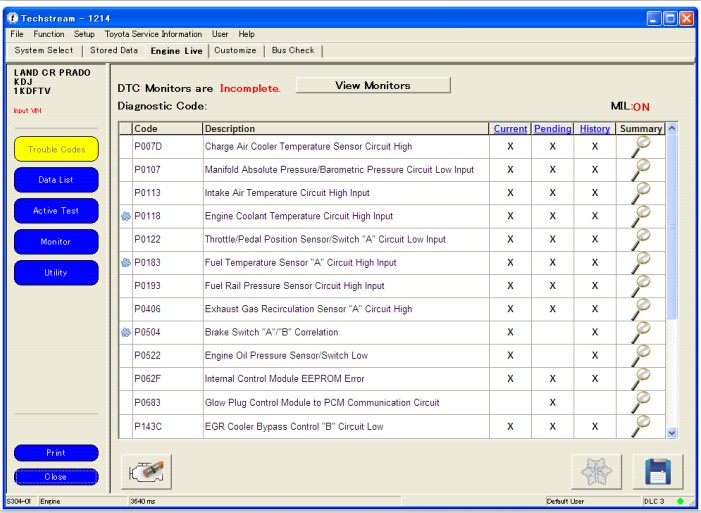The height and width of the screenshot is (513, 701).
Task: Click freeze frame snowflake icon beside P0504
Action: coord(126,332)
